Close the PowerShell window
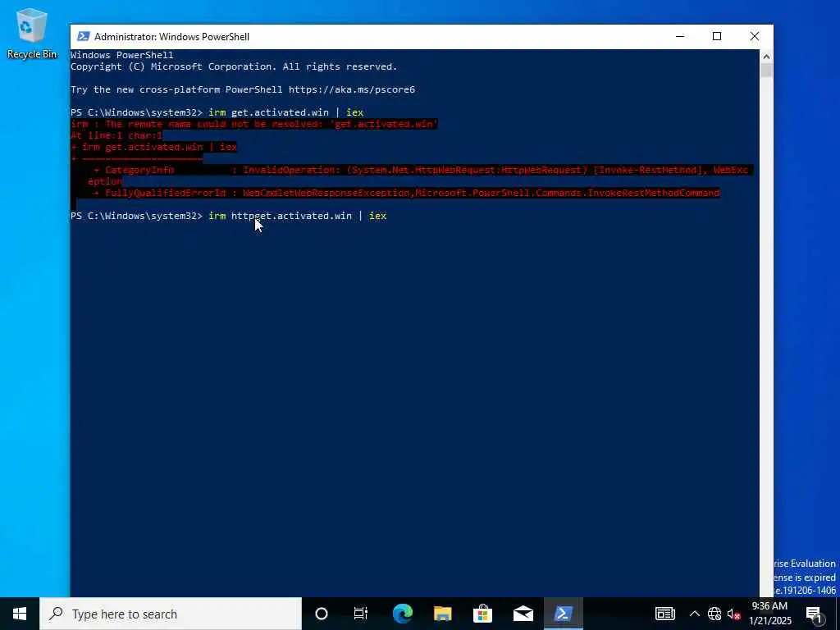 click(755, 36)
